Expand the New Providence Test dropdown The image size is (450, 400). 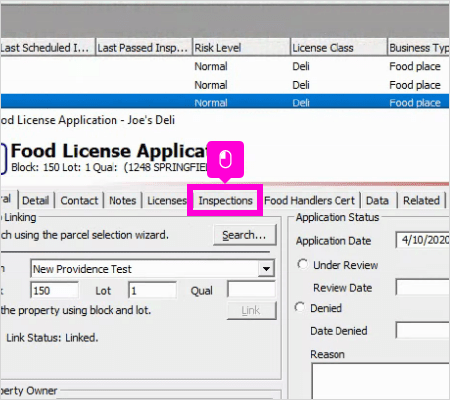tap(266, 269)
